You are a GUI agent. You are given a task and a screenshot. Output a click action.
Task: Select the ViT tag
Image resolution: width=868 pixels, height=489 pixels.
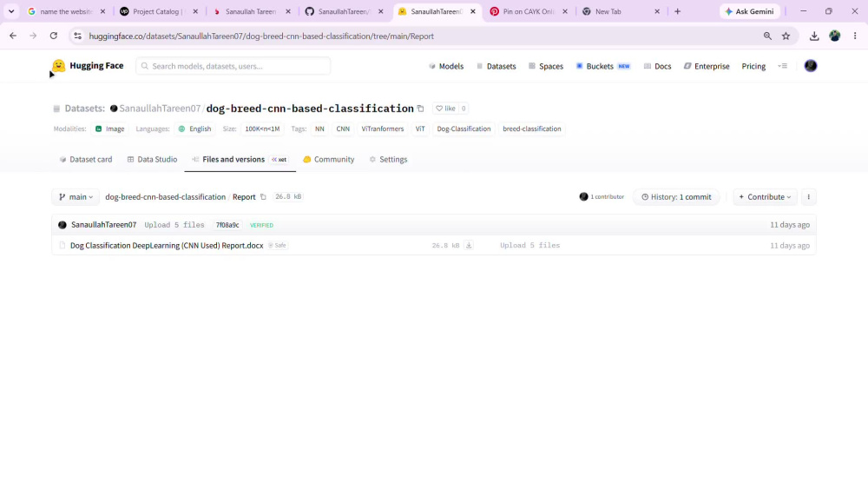pos(420,129)
